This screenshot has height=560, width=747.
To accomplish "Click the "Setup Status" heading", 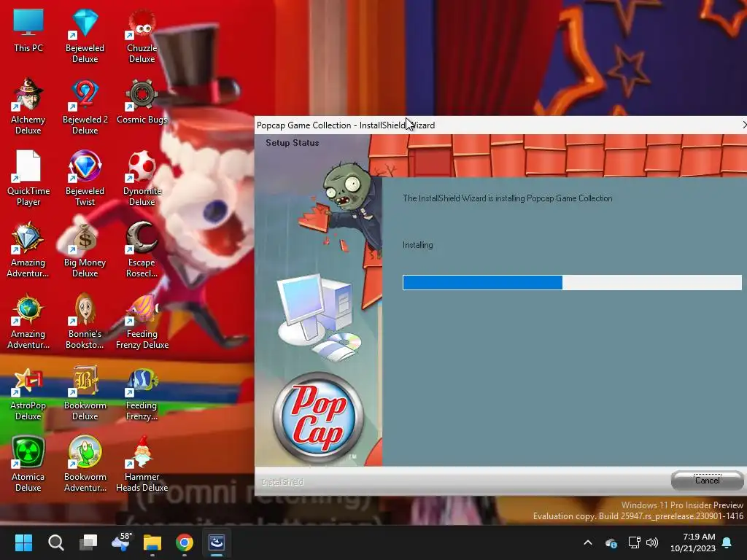I will coord(292,143).
